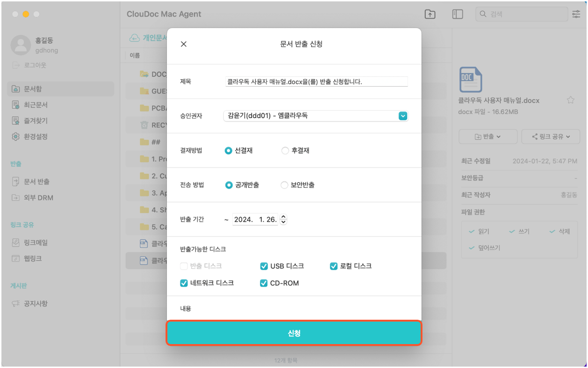Open the 링크 공유 dropdown button

point(551,137)
